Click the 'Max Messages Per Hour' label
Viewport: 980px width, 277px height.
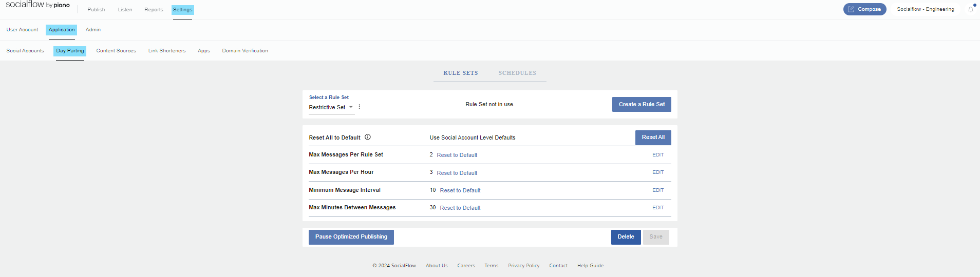[341, 172]
